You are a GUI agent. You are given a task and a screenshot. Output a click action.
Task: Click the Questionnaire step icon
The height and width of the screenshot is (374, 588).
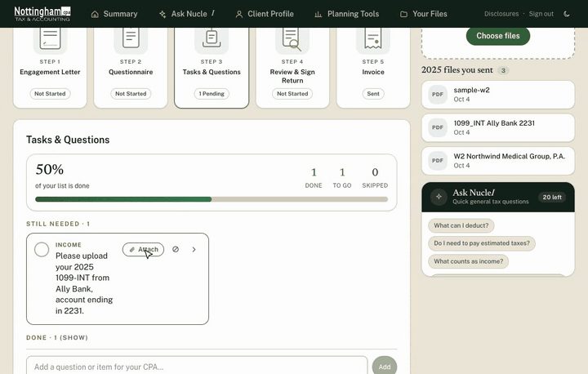pos(131,39)
